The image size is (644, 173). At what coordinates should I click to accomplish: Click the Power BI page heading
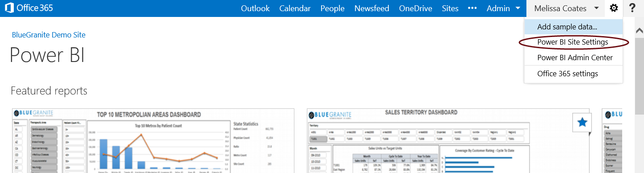coord(47,55)
